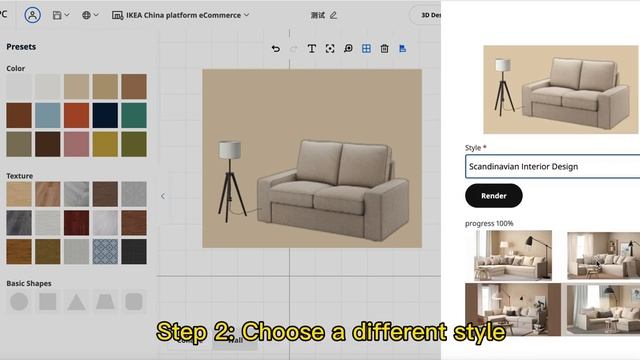Viewport: 640px width, 360px height.
Task: Select the dark grey stone texture
Action: (x=19, y=223)
